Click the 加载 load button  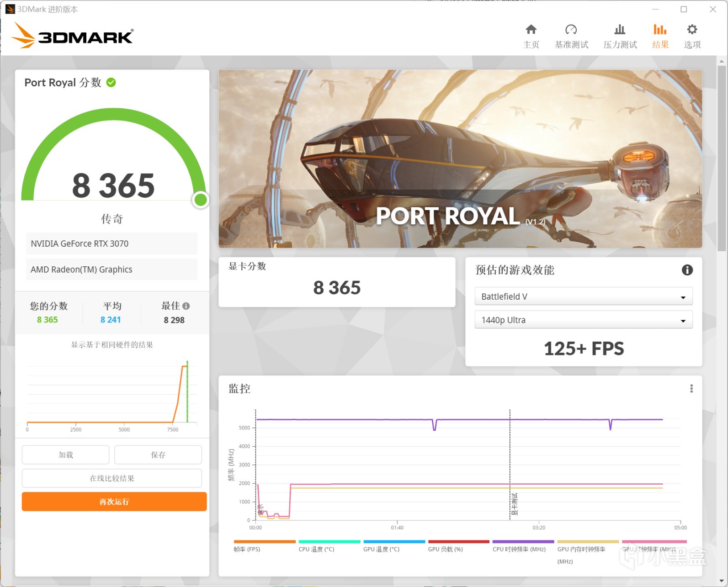66,455
